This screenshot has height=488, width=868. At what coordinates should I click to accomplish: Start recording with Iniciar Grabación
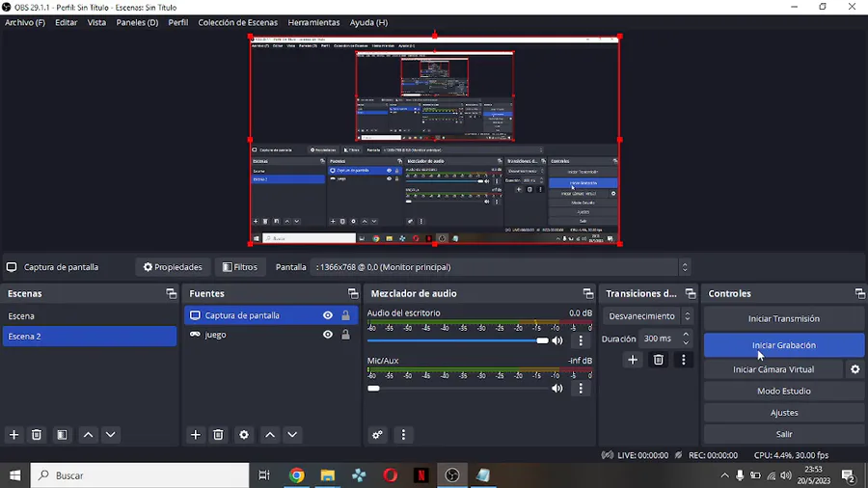(784, 345)
